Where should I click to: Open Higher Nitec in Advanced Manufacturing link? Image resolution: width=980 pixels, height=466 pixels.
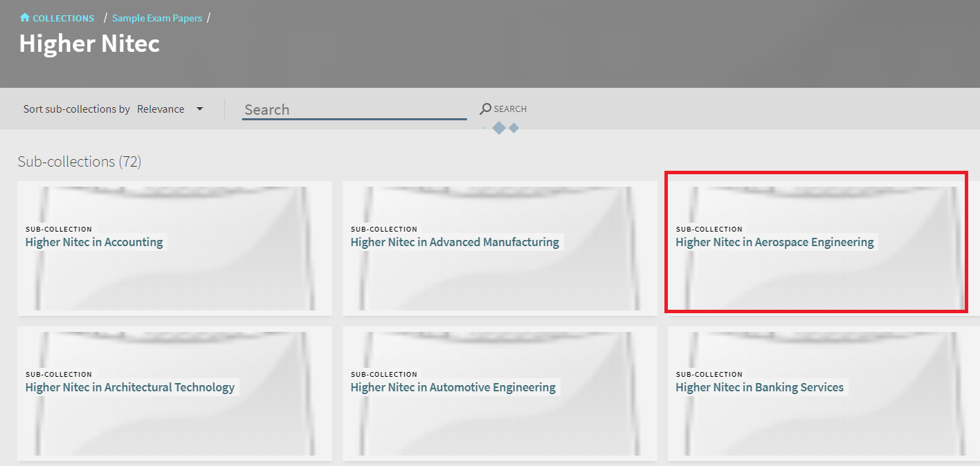click(x=455, y=242)
